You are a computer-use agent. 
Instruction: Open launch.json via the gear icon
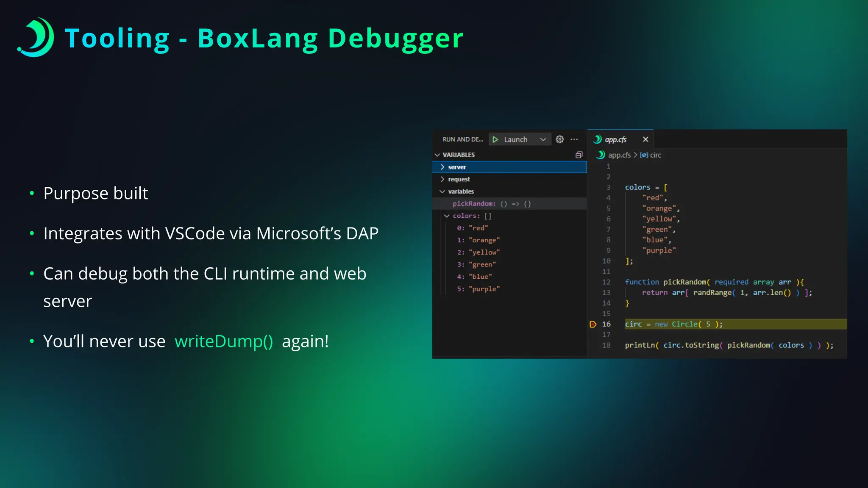pyautogui.click(x=559, y=139)
